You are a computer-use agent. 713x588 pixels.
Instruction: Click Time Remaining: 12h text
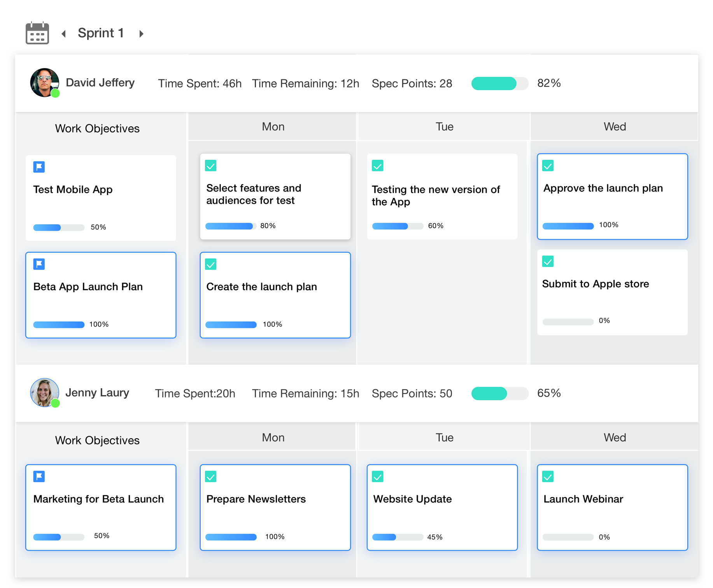pos(305,84)
